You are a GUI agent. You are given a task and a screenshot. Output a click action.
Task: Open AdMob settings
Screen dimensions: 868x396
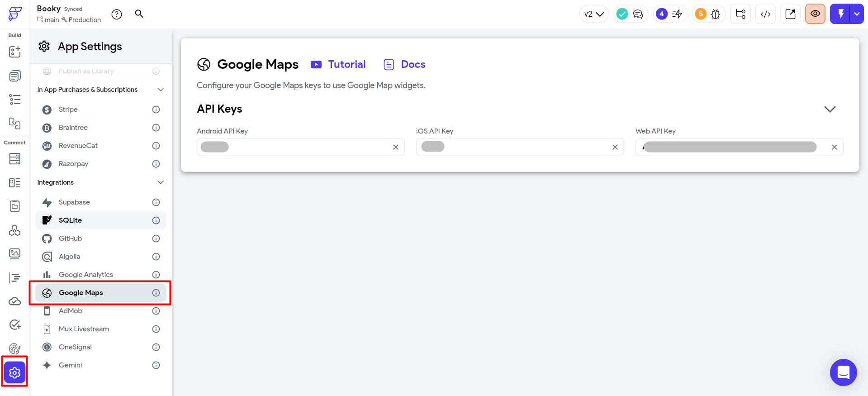100,311
